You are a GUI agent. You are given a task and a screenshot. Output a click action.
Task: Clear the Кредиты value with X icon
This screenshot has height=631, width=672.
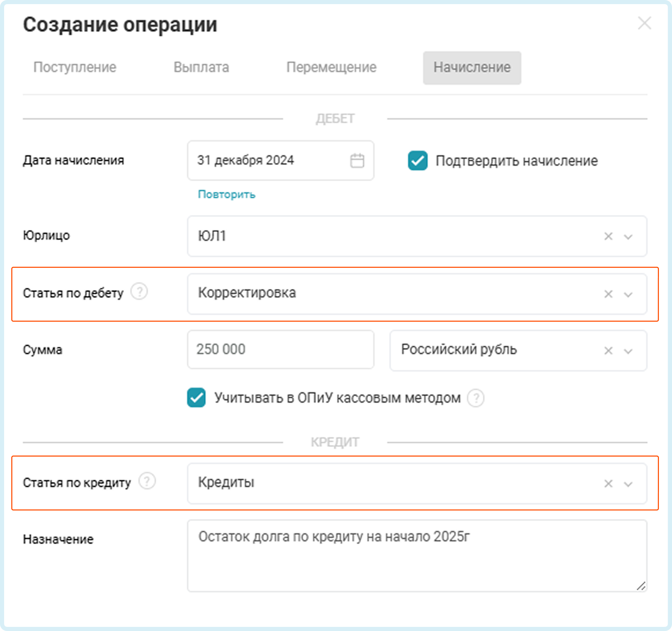[608, 484]
